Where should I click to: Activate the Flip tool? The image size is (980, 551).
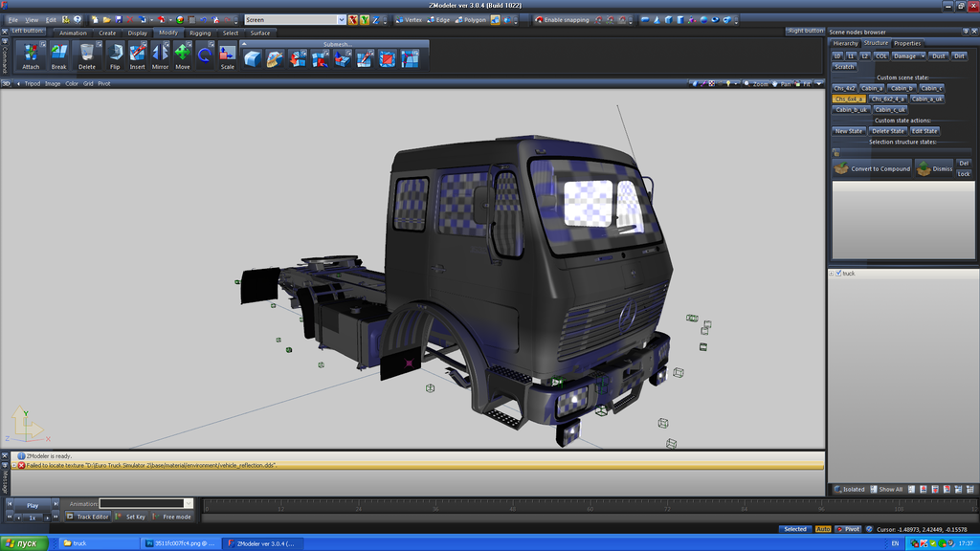115,56
